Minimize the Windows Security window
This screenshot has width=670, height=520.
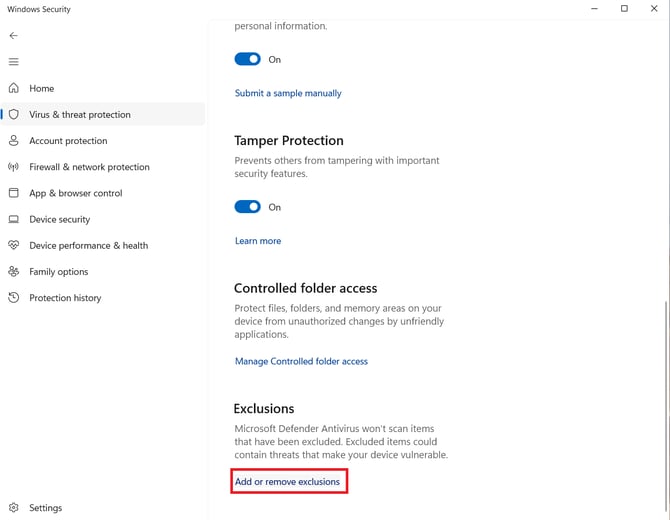(594, 8)
